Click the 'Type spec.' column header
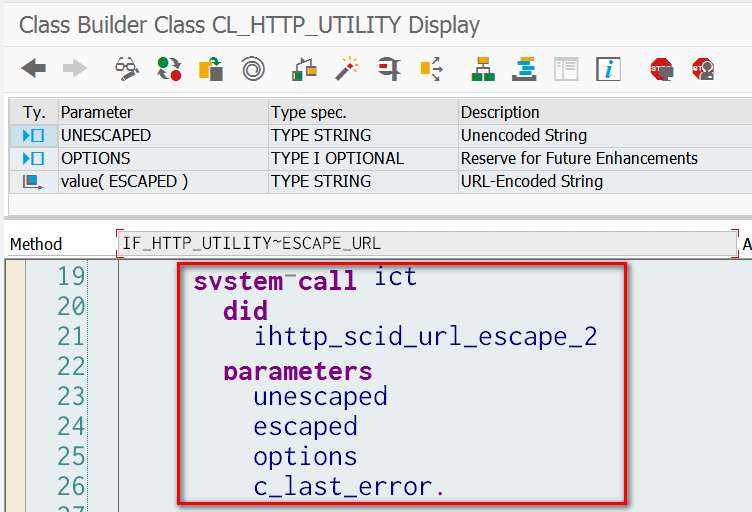The height and width of the screenshot is (512, 752). 363,112
